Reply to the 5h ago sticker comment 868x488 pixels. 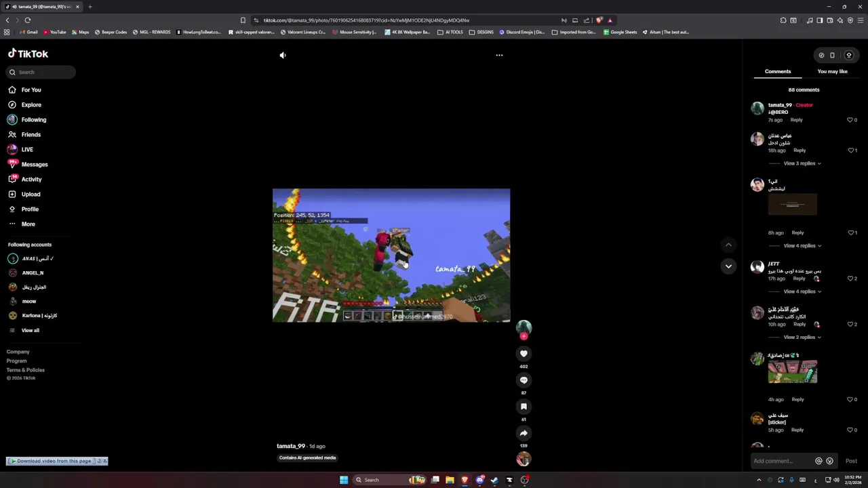click(797, 430)
